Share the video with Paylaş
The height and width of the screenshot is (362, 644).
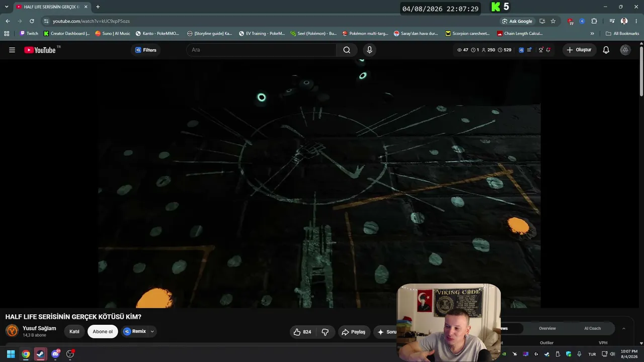[x=354, y=332]
